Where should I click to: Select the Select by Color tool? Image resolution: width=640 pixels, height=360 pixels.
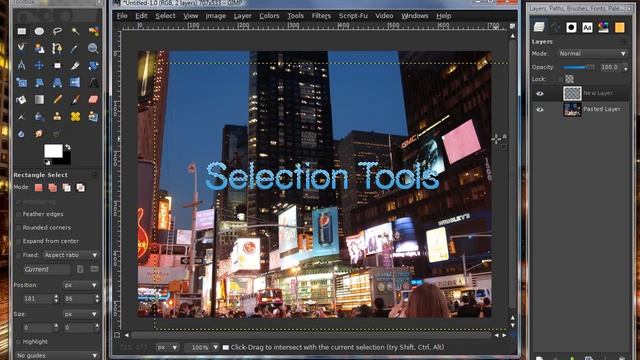(93, 31)
